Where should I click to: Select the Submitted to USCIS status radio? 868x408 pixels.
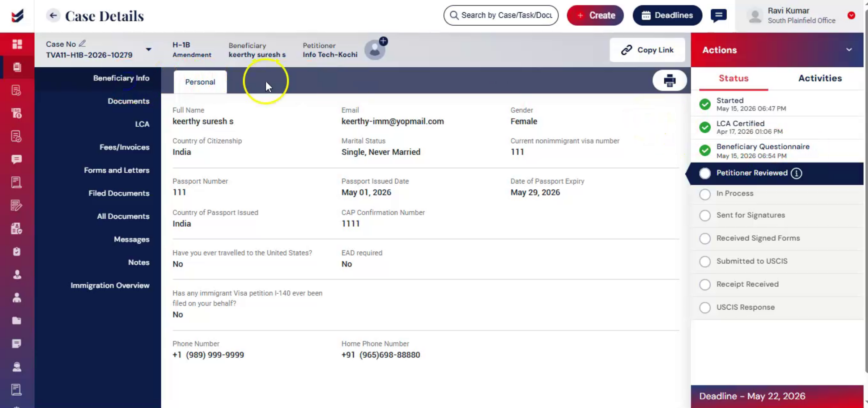(x=705, y=261)
